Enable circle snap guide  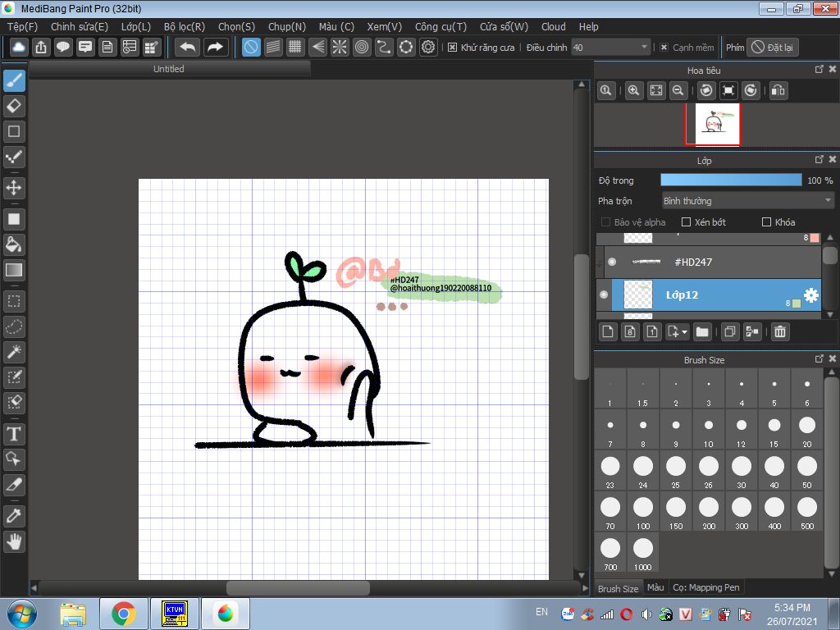(362, 47)
